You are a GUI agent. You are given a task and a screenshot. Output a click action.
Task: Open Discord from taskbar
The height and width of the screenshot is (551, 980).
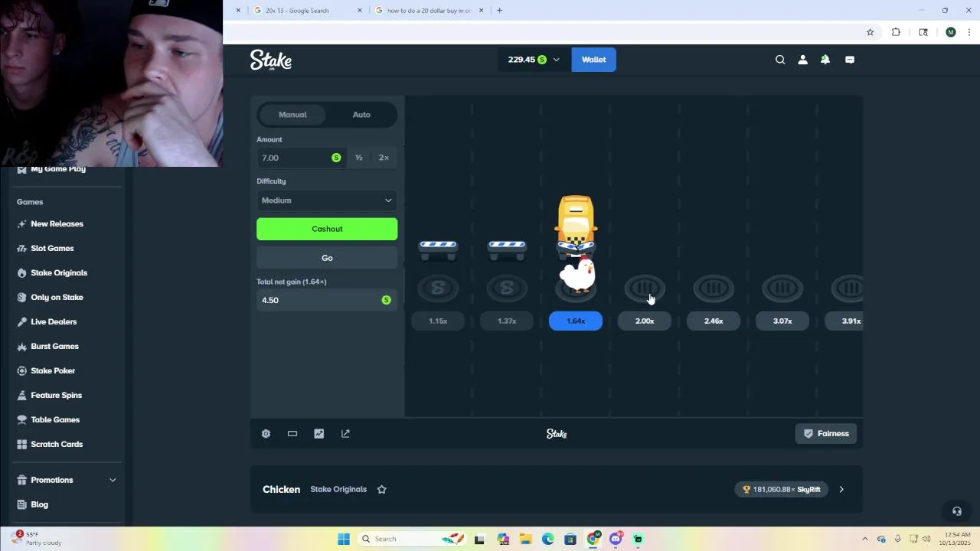616,539
